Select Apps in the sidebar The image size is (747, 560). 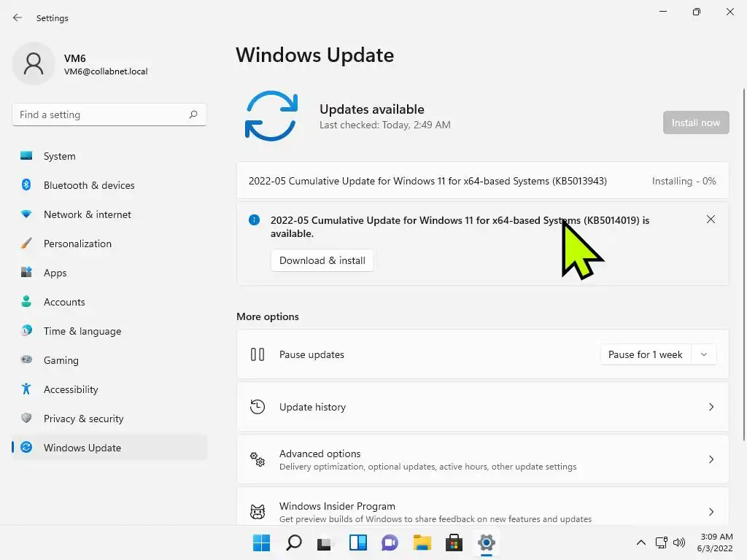109,273
